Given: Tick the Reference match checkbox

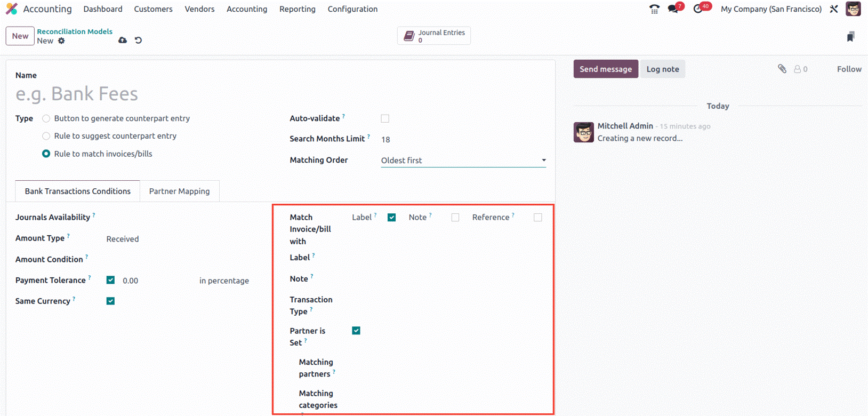Looking at the screenshot, I should (537, 218).
